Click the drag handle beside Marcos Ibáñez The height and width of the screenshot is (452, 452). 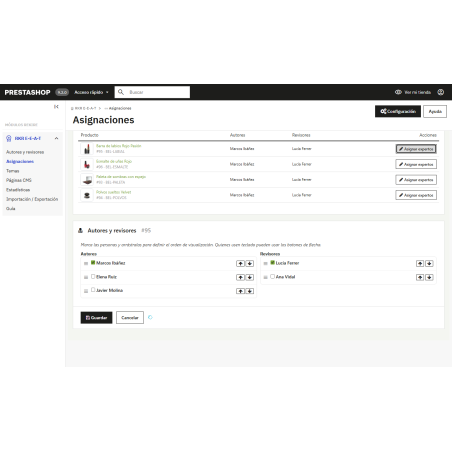pos(86,263)
